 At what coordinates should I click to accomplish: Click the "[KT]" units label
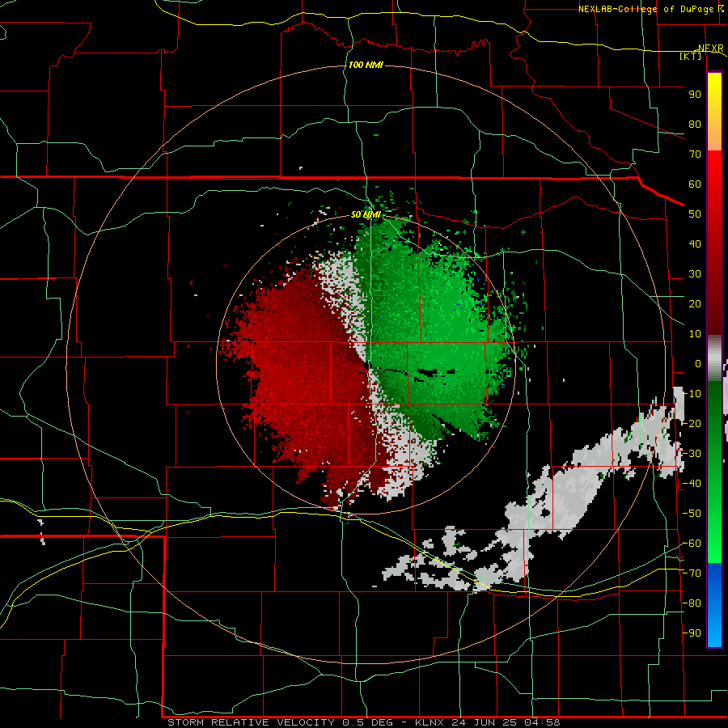(x=691, y=56)
